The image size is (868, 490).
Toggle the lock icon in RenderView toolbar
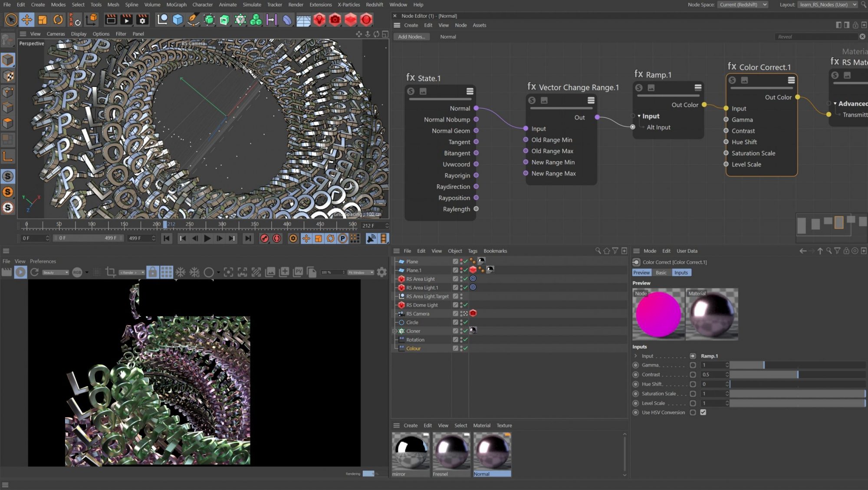152,272
